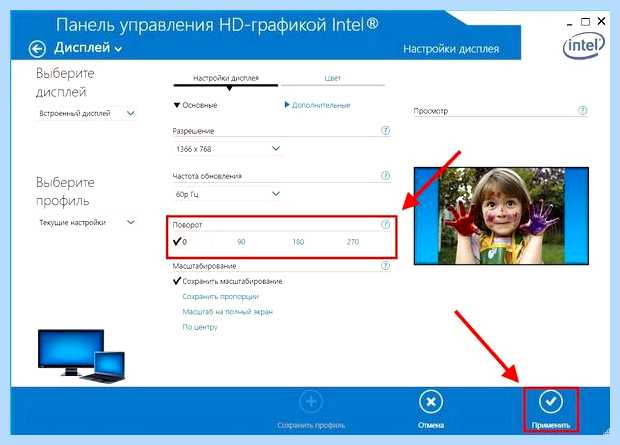This screenshot has height=445, width=620.
Task: Click the Intel logo
Action: [584, 47]
